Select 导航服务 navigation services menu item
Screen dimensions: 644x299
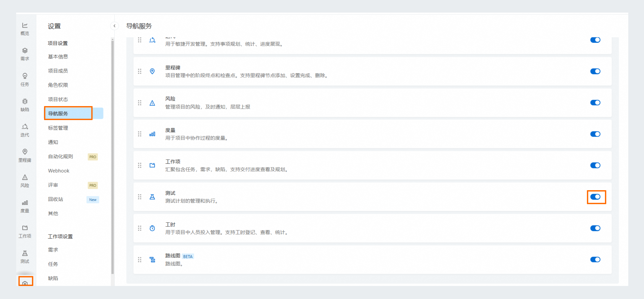tap(73, 114)
